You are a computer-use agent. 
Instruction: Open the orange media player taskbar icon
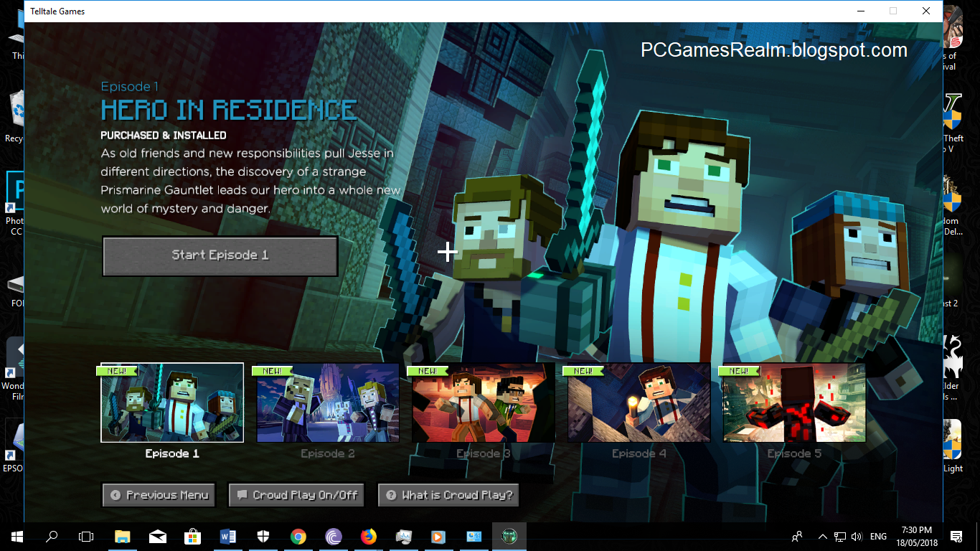click(x=439, y=536)
